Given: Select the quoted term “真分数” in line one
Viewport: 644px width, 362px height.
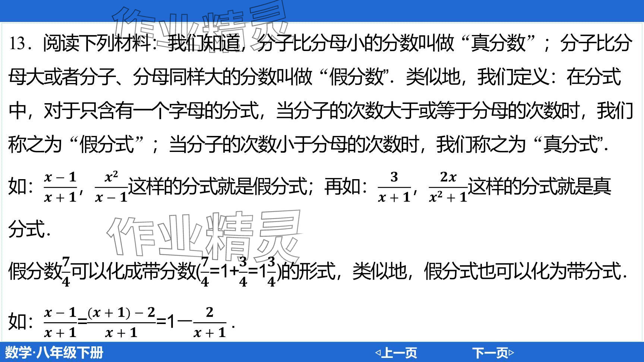Looking at the screenshot, I should click(x=498, y=44).
